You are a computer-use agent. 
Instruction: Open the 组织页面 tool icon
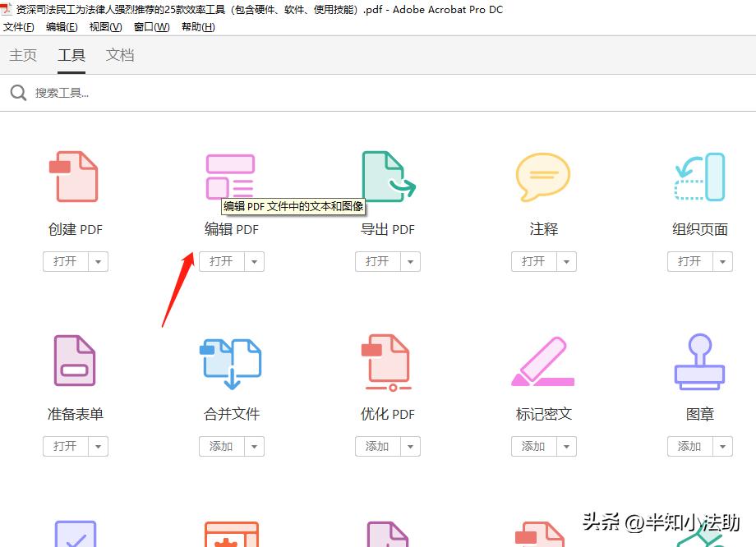(x=699, y=176)
